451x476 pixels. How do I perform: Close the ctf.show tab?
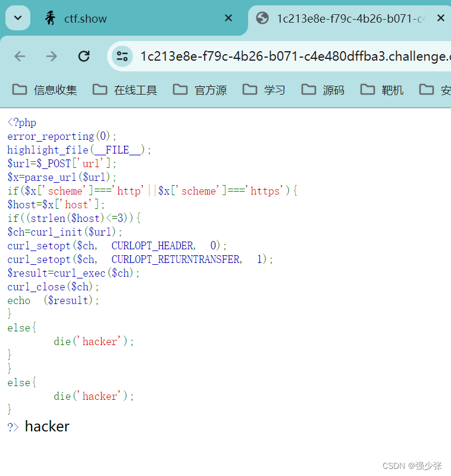click(228, 18)
